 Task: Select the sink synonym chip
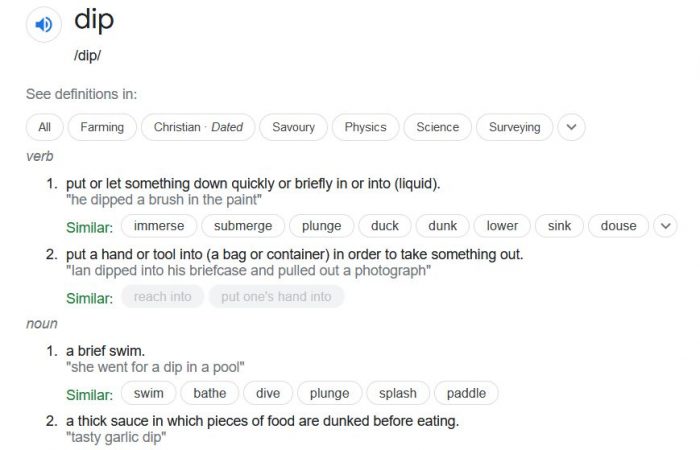559,226
